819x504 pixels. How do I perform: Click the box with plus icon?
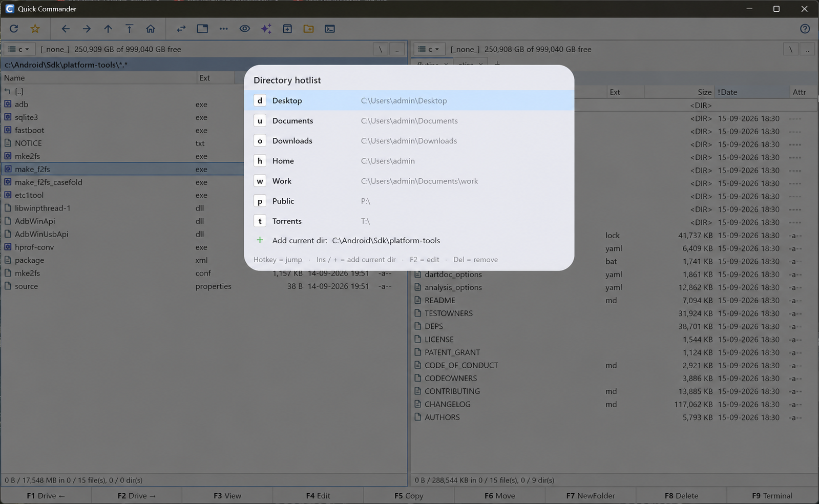coord(287,29)
